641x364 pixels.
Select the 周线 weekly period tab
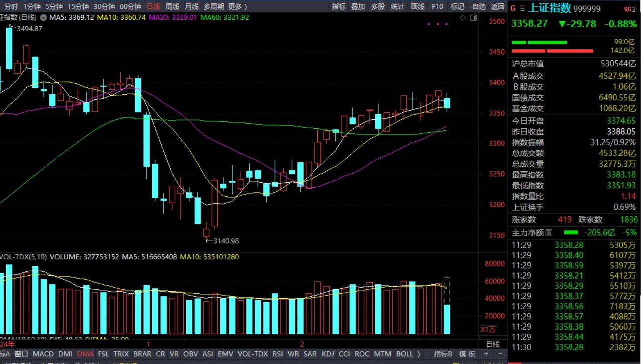coord(172,7)
